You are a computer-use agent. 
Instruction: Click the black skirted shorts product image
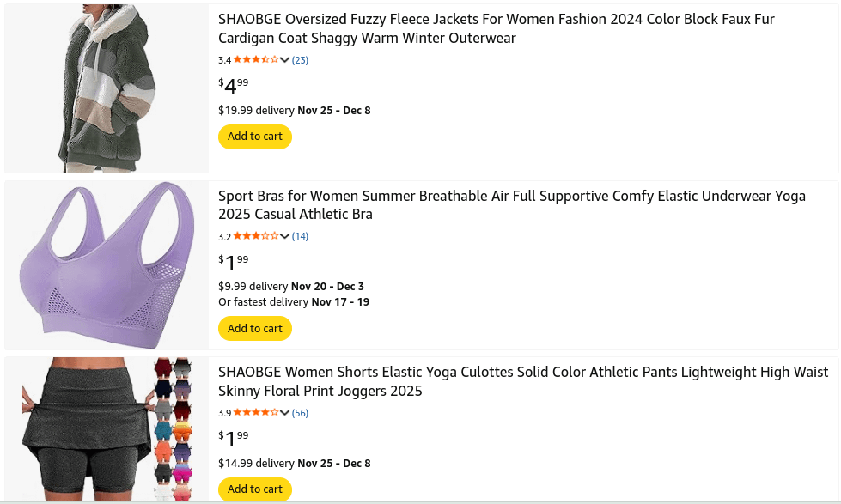point(107,429)
